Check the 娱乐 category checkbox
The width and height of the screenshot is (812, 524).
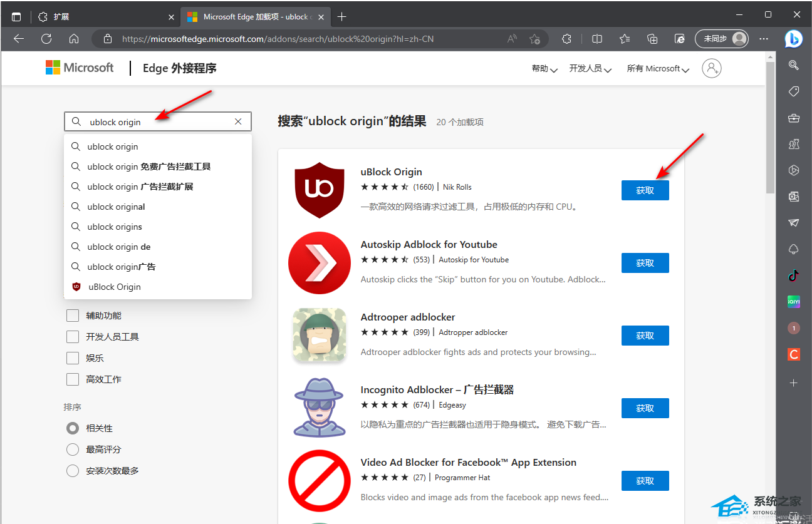point(73,358)
